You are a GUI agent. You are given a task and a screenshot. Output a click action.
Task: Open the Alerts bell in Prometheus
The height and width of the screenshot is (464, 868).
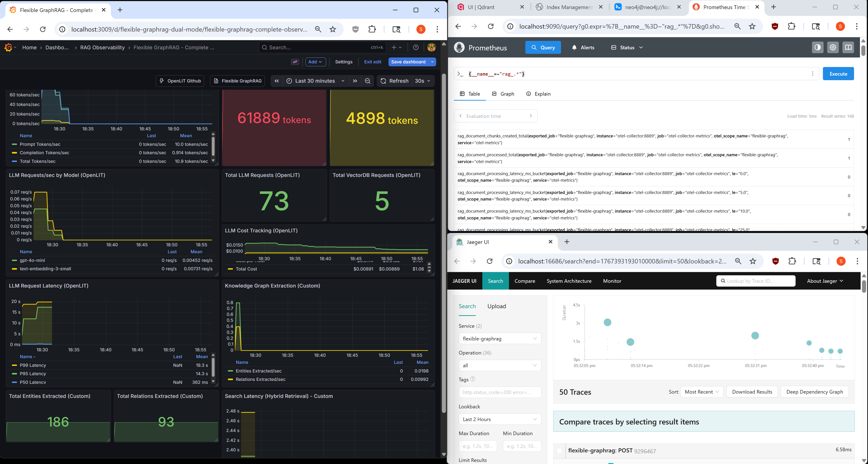point(575,47)
